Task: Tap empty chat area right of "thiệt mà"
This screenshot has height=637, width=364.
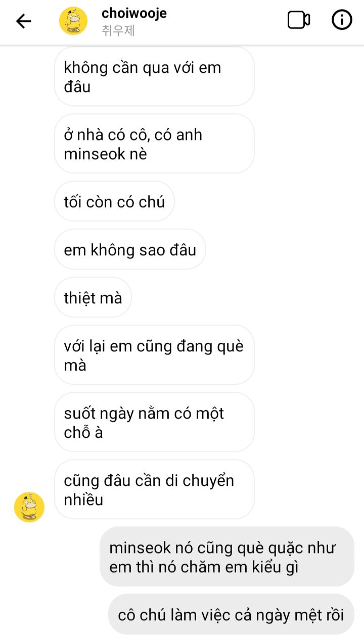Action: [x=243, y=298]
